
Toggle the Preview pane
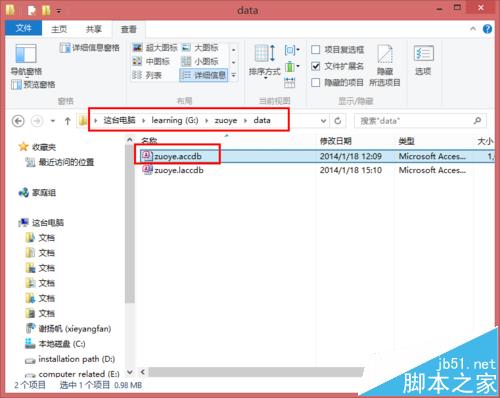pyautogui.click(x=33, y=85)
